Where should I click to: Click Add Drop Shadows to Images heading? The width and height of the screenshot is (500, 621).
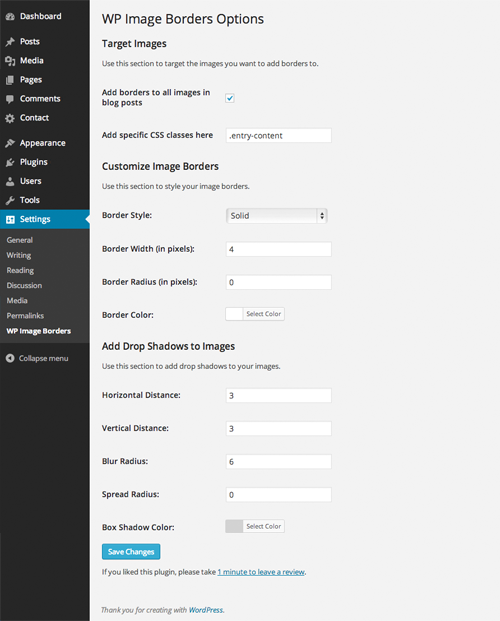pyautogui.click(x=168, y=347)
